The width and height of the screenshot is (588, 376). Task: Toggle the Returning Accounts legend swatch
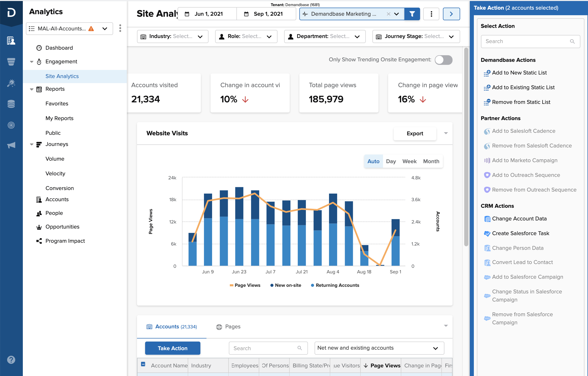pos(313,285)
